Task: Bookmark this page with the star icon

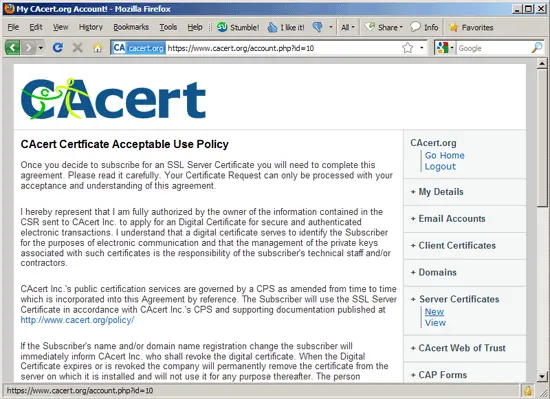Action: coord(408,48)
